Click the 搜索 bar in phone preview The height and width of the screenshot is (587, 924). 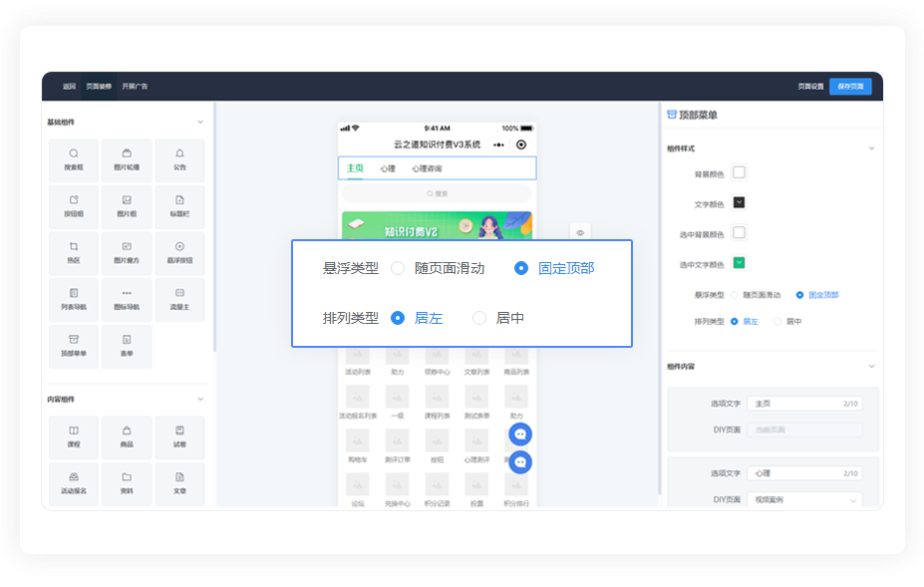coord(437,193)
